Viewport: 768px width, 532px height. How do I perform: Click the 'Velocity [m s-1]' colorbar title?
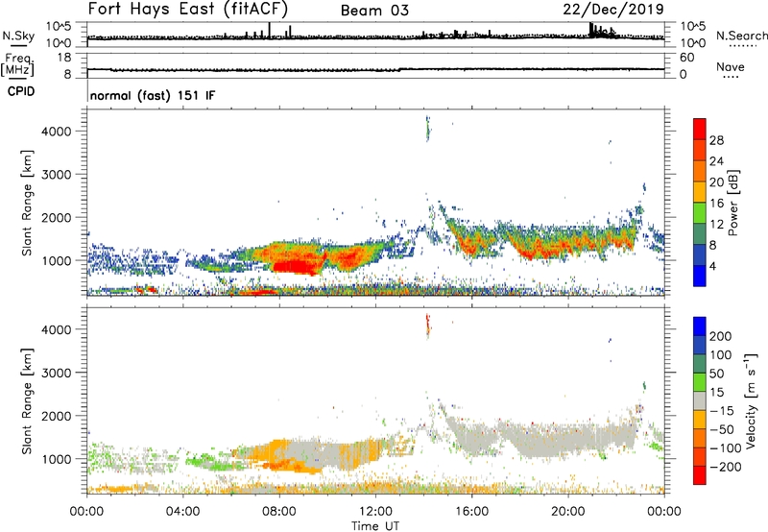pos(750,400)
